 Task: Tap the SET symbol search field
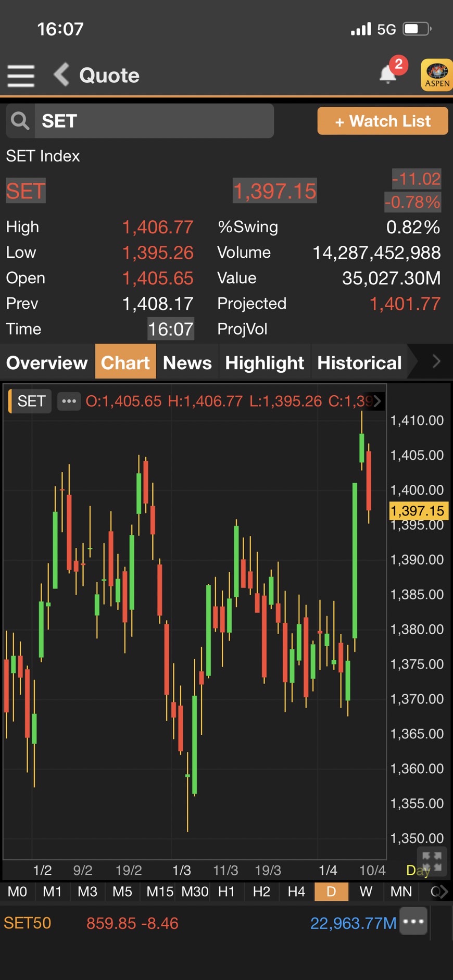pyautogui.click(x=154, y=121)
